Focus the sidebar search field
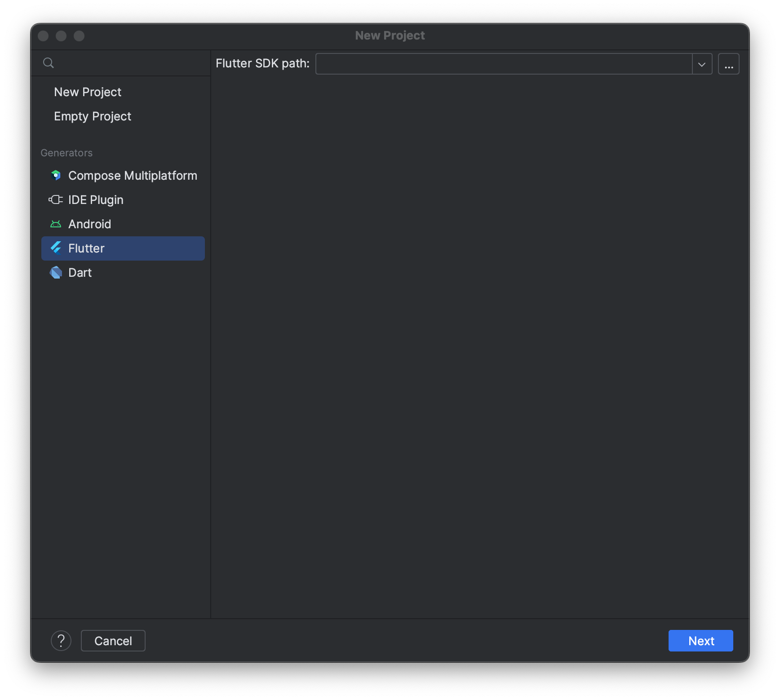This screenshot has height=700, width=780. pos(121,63)
